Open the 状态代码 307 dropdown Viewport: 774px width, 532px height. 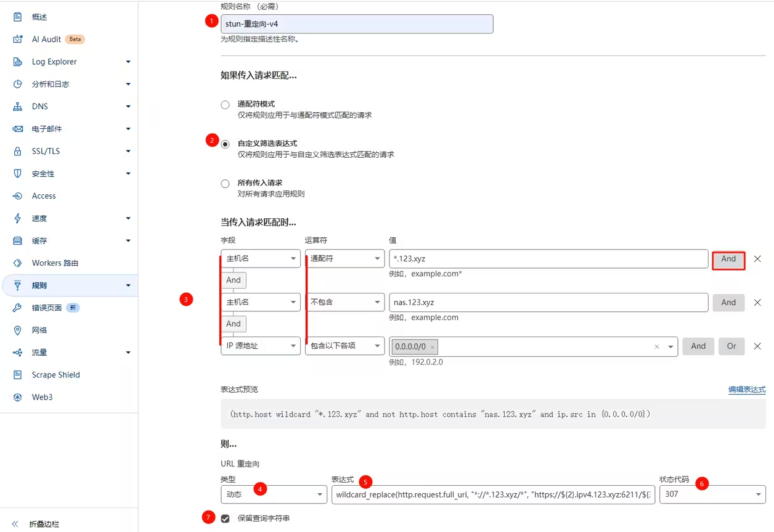(x=712, y=494)
